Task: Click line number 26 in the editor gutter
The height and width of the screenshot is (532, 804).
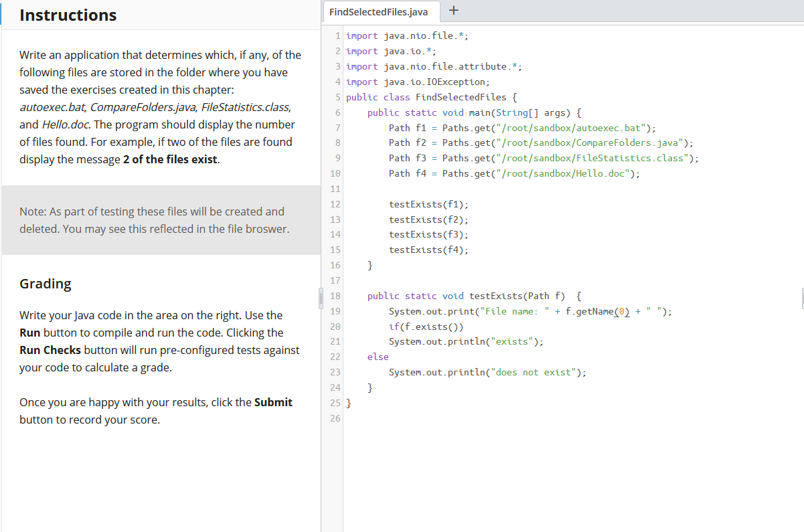Action: (x=335, y=418)
